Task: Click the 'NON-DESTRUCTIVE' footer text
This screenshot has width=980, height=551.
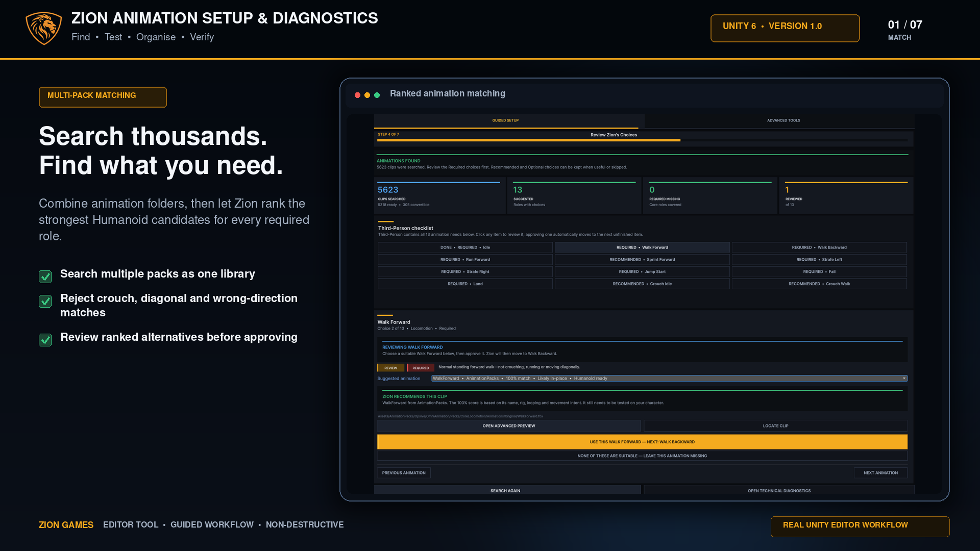Action: 305,525
